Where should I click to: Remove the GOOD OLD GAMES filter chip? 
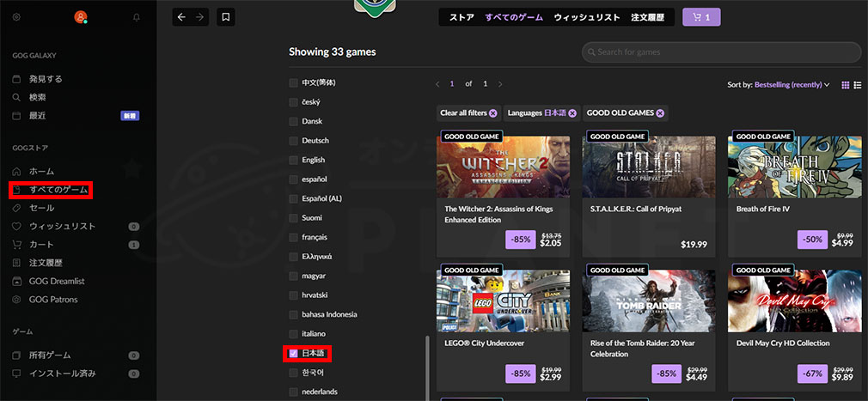660,112
